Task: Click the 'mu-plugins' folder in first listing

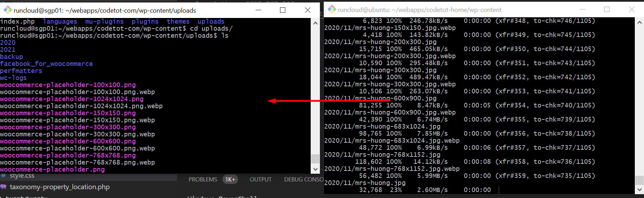Action: click(x=104, y=21)
